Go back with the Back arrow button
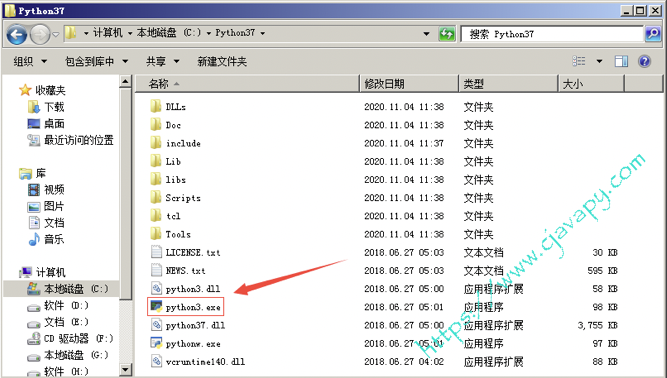Viewport: 667px width, 378px height. pos(17,34)
